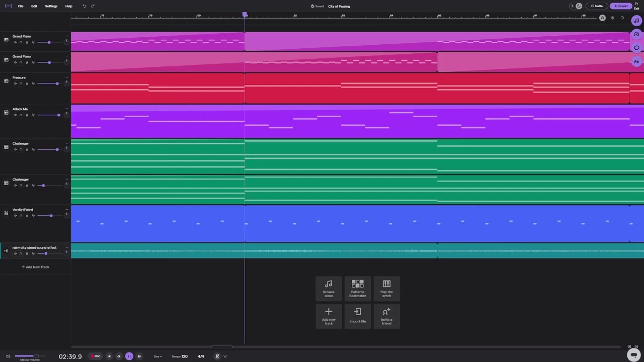Click the magnet snap icon by the ruler
This screenshot has height=362, width=644.
tap(602, 18)
